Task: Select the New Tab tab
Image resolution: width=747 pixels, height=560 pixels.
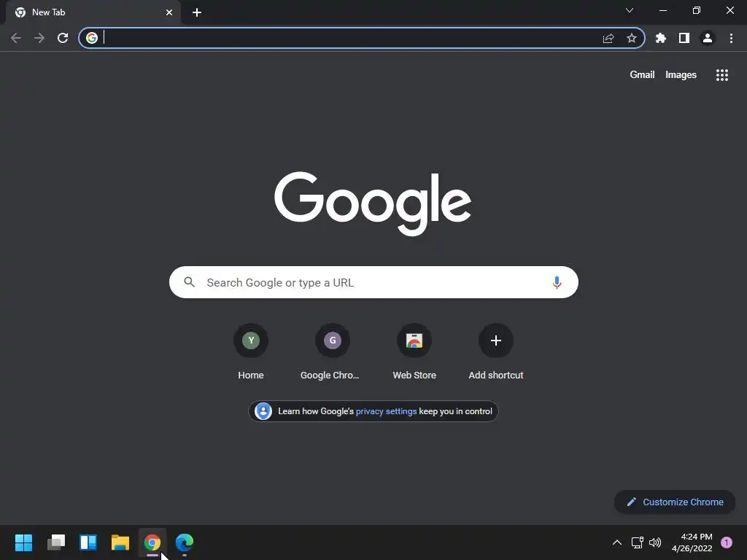Action: 93,12
